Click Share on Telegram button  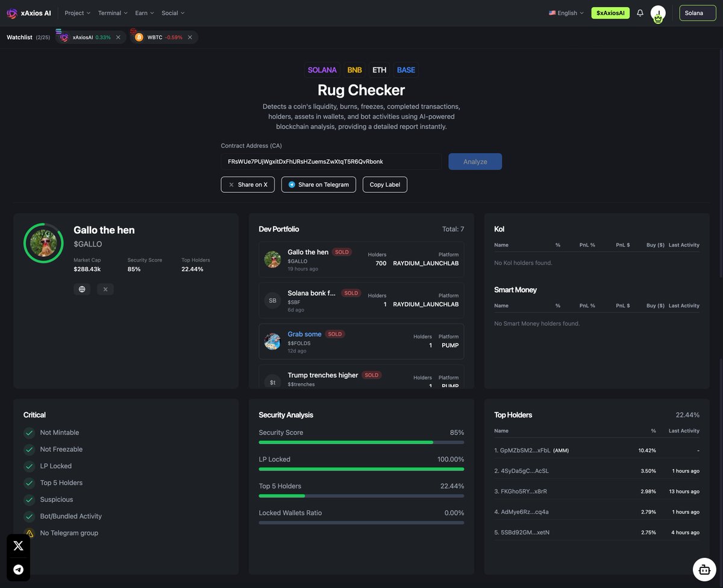(x=319, y=184)
